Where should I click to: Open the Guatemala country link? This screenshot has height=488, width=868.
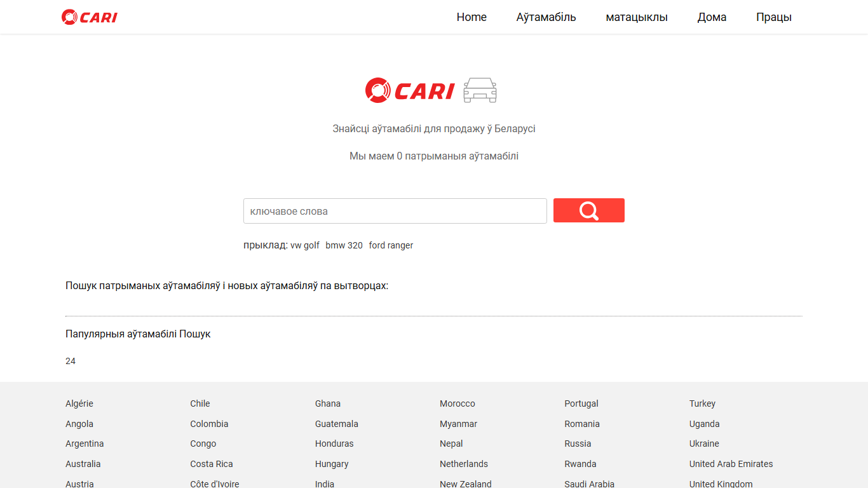pyautogui.click(x=337, y=424)
